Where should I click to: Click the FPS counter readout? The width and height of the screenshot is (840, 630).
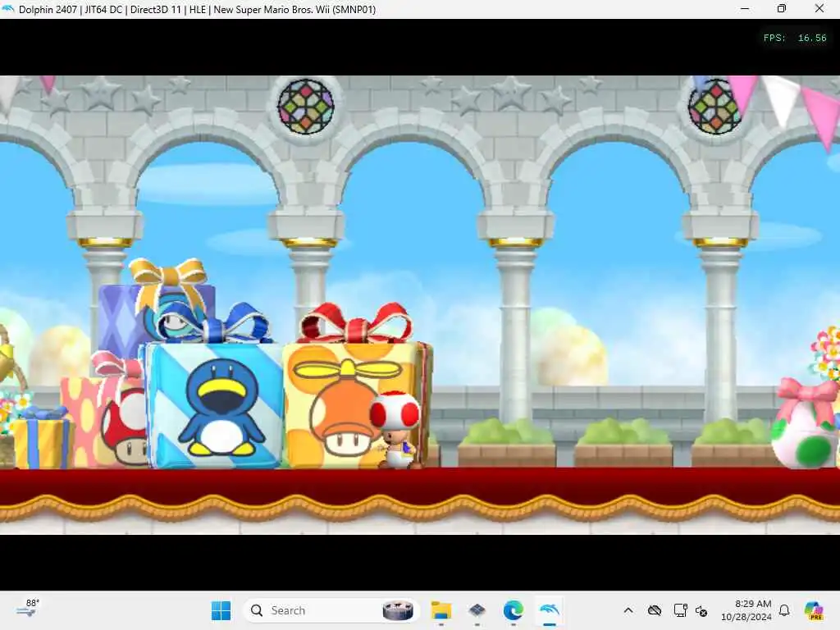[x=794, y=38]
